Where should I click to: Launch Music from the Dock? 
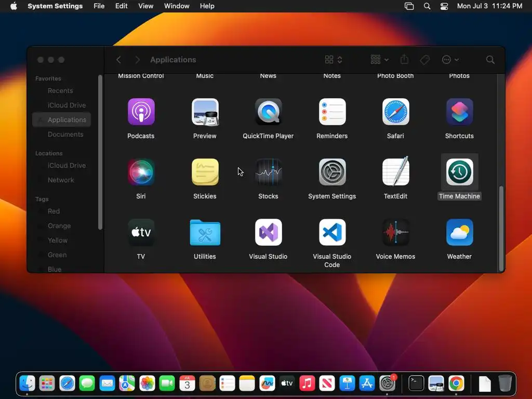point(307,383)
